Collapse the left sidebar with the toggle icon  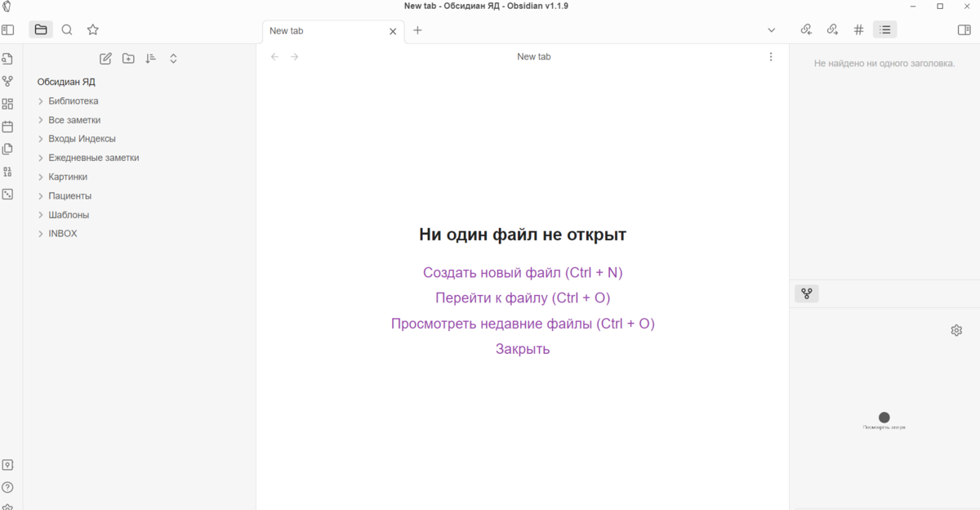click(8, 30)
